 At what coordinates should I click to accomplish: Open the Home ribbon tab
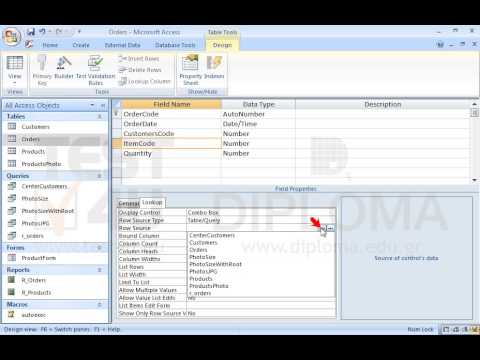50,45
